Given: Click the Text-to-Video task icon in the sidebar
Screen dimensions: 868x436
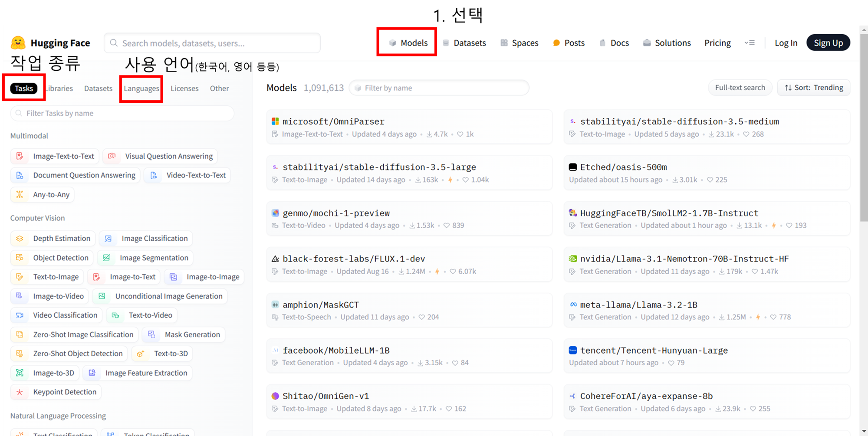Looking at the screenshot, I should [115, 315].
